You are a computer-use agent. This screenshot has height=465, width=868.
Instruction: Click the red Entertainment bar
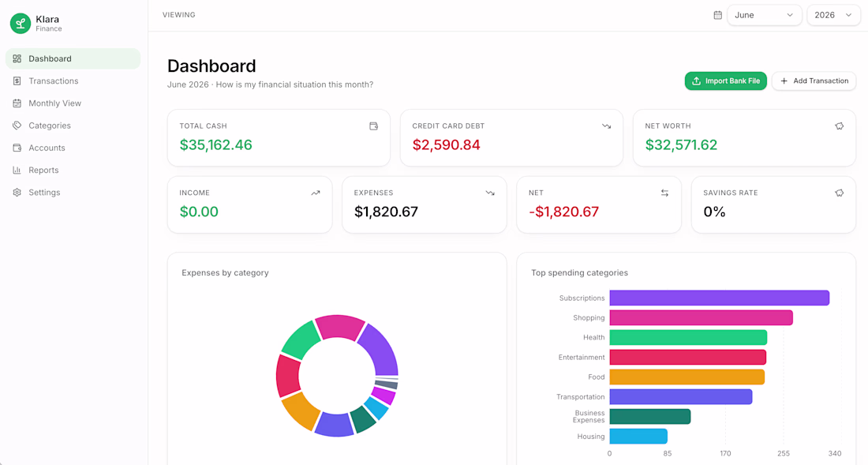coord(687,357)
